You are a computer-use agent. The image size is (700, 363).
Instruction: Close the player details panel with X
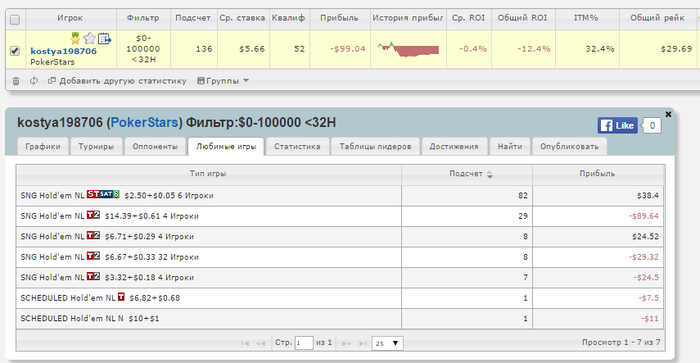pos(668,114)
